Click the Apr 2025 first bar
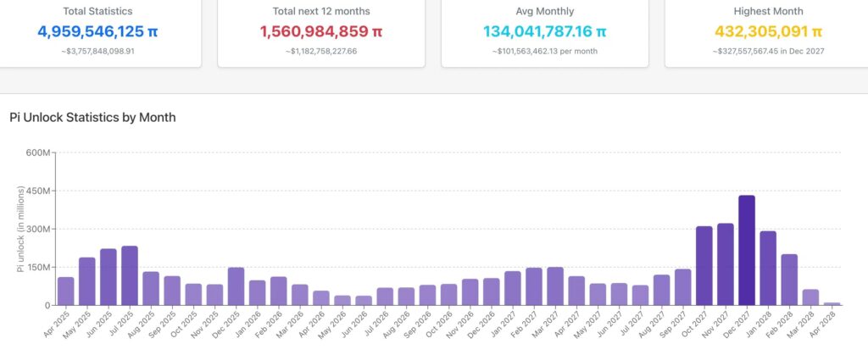868x355 pixels. click(66, 291)
